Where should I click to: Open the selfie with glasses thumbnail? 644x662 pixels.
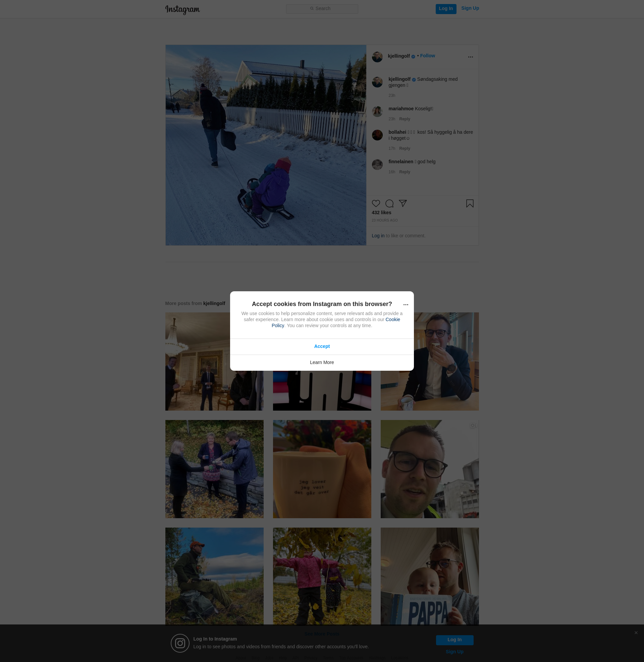(x=430, y=469)
